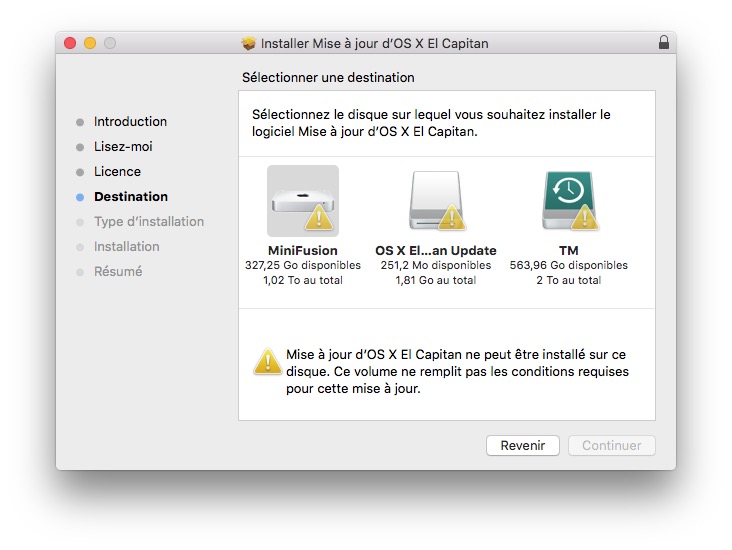Minimize the installer with the yellow button

tap(90, 43)
